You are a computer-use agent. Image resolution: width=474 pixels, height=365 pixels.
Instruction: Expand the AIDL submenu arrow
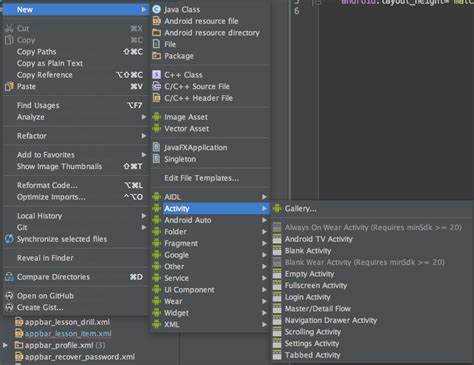coord(264,197)
